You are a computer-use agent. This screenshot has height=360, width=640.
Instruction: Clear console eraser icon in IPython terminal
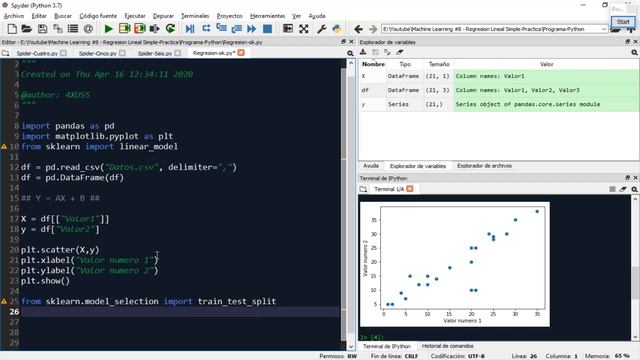coord(623,189)
